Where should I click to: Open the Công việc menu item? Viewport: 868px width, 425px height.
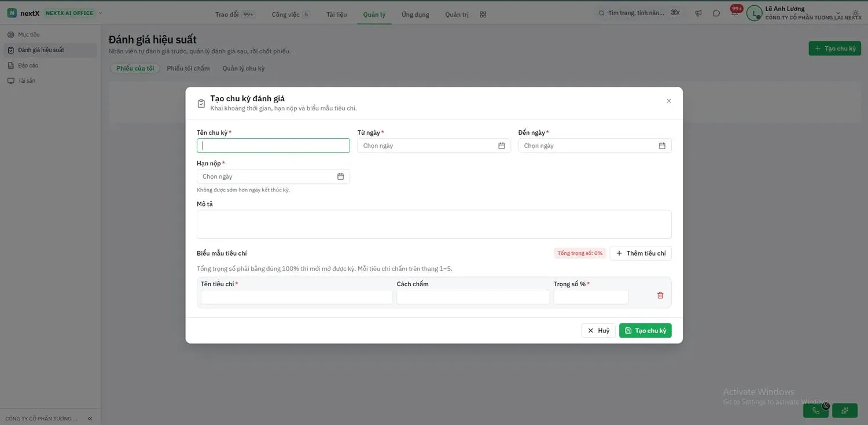(x=291, y=14)
